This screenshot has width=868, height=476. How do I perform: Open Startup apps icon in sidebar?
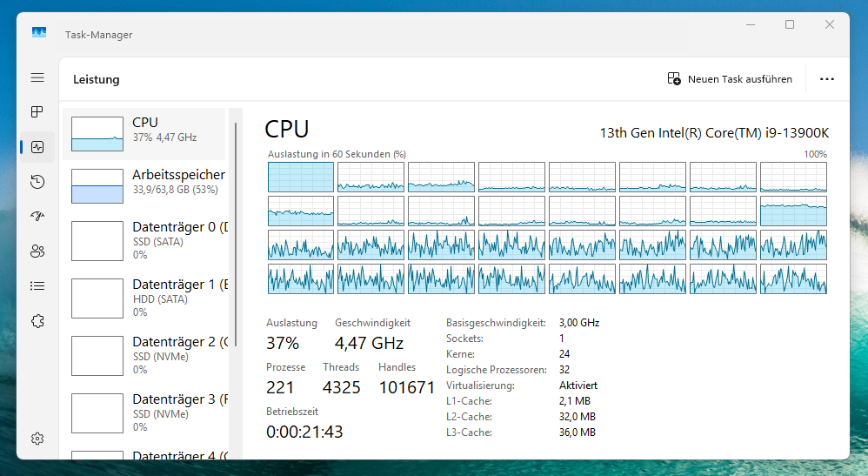pos(37,216)
